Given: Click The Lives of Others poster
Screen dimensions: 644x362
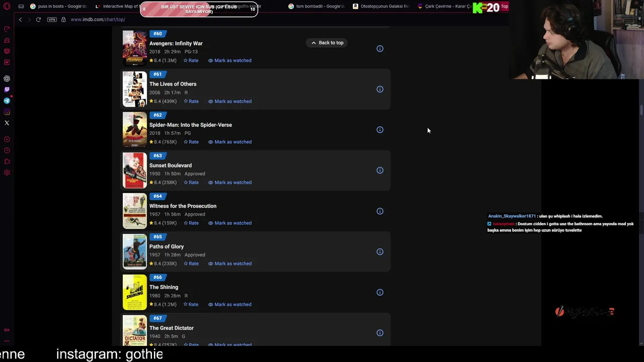Looking at the screenshot, I should click(x=135, y=89).
